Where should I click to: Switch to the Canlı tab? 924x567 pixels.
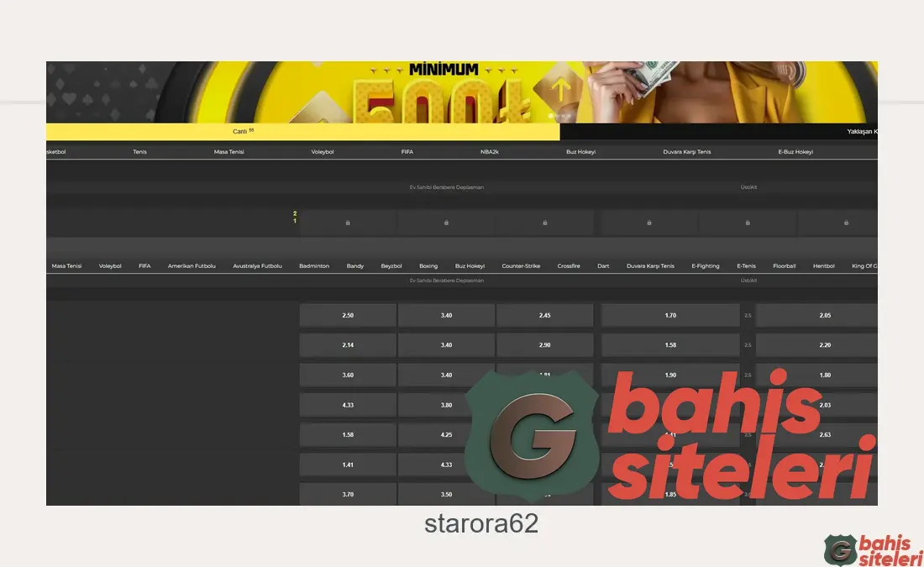pyautogui.click(x=238, y=131)
